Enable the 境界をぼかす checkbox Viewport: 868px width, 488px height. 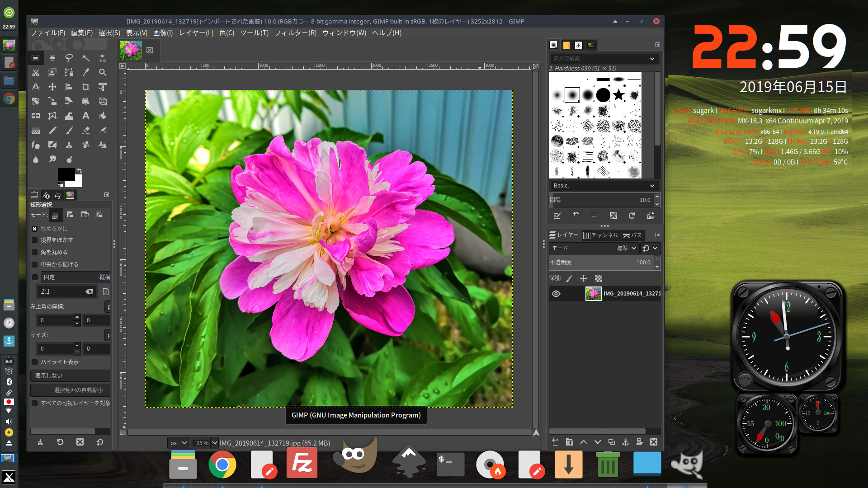(35, 240)
